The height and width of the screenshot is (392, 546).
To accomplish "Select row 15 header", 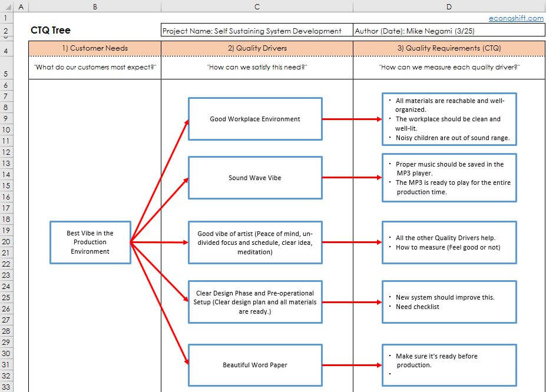I will pos(6,186).
